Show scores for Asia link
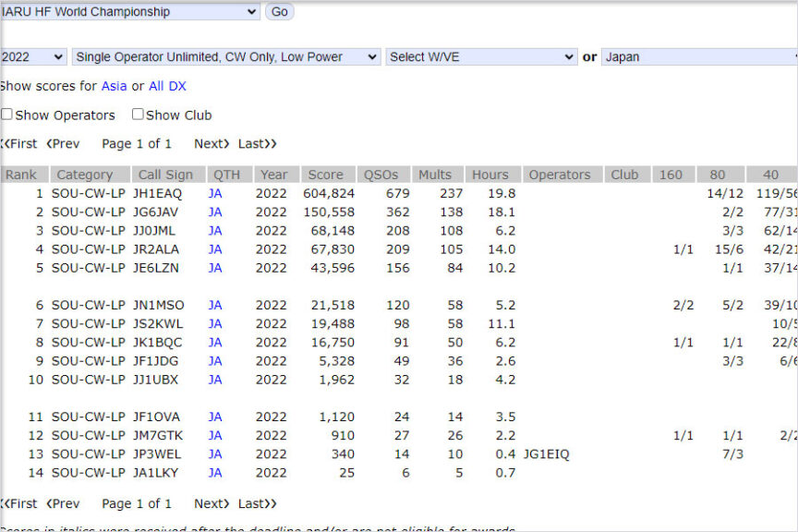This screenshot has width=798, height=532. point(114,86)
